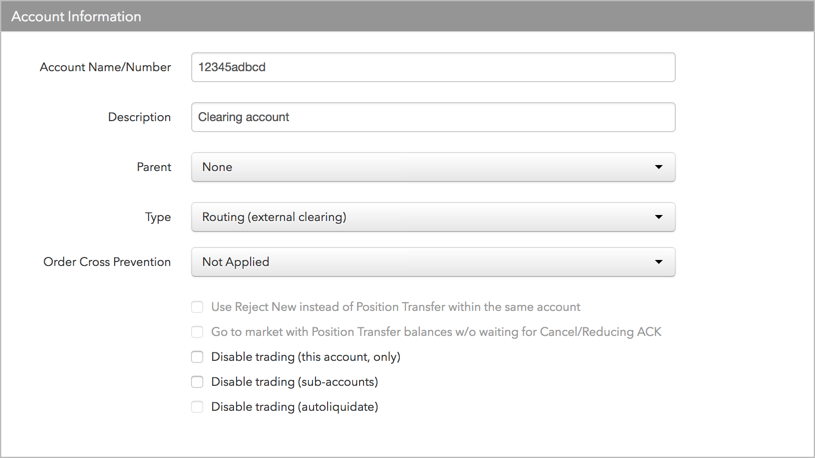
Task: Tick the Disable trading (sub-accounts) checkbox
Action: pyautogui.click(x=197, y=382)
